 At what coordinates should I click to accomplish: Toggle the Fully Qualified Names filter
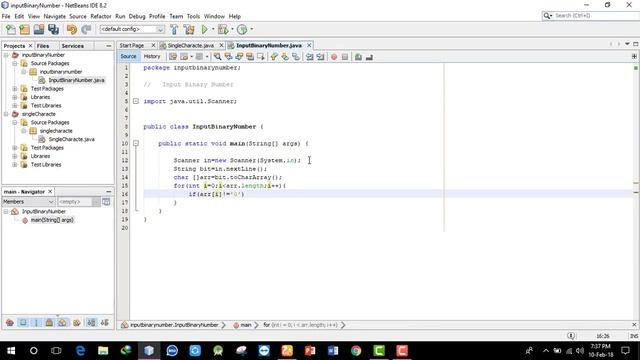(x=77, y=323)
